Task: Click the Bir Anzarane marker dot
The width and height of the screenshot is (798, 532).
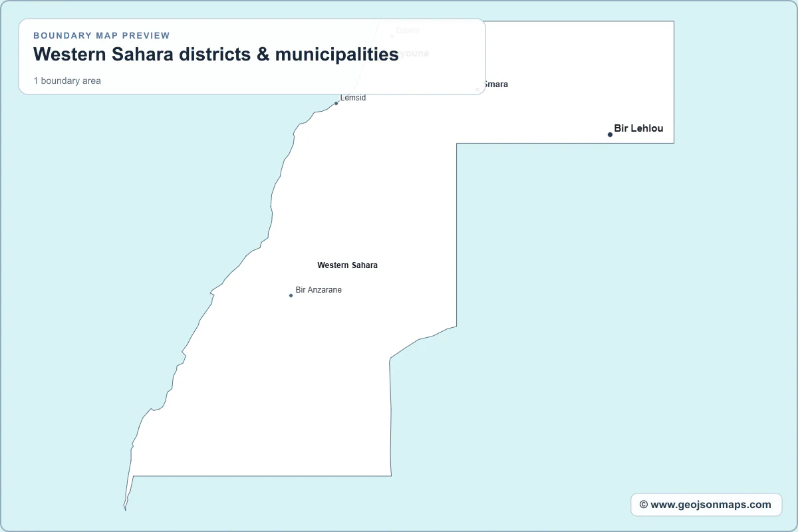Action: tap(291, 295)
